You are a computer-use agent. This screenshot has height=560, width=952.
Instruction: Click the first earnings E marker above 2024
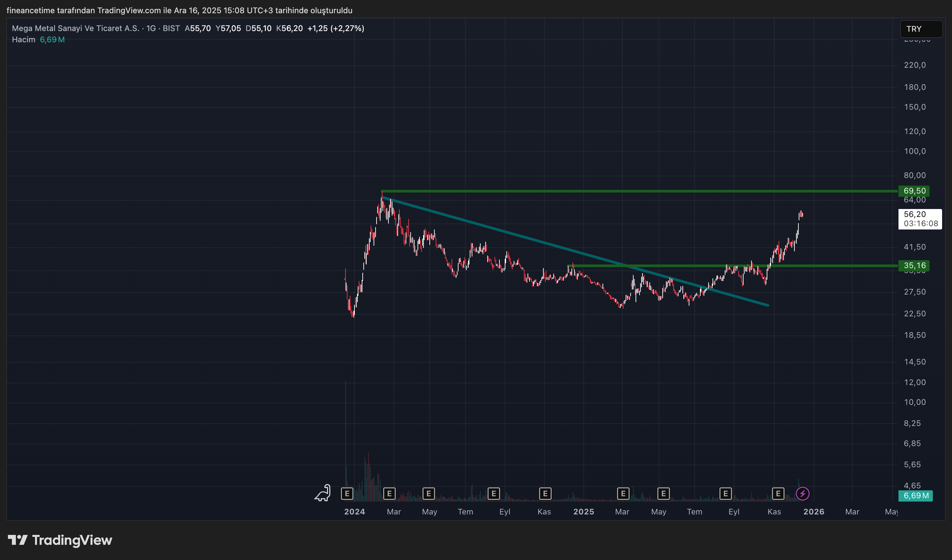[x=347, y=494]
